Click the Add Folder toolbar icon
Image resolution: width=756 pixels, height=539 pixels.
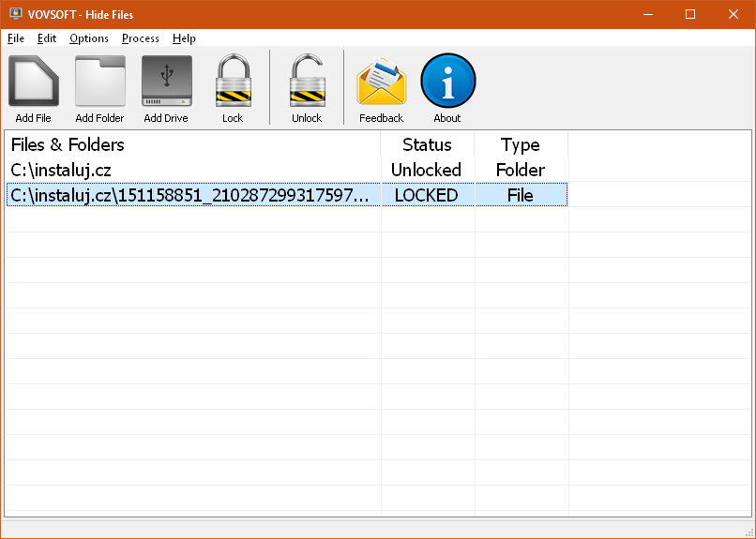[99, 82]
